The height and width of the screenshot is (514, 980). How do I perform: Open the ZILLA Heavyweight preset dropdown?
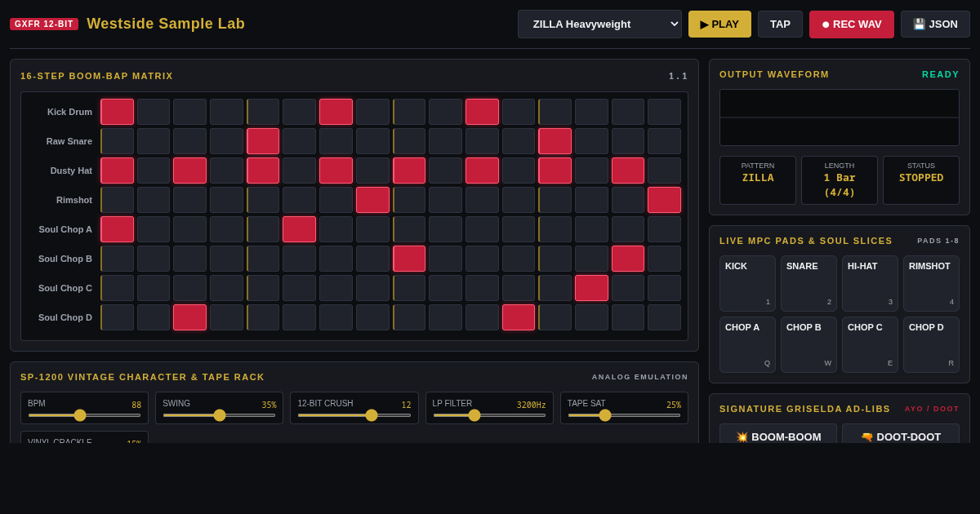pos(599,24)
